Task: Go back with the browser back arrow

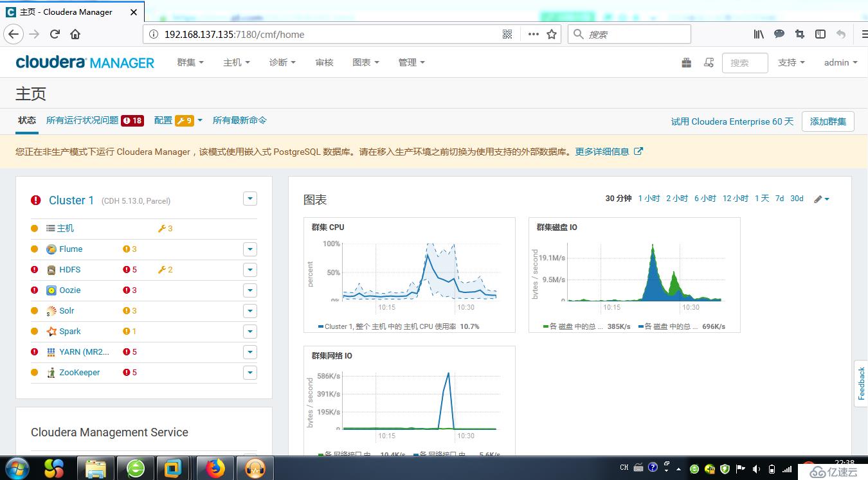Action: [x=14, y=34]
